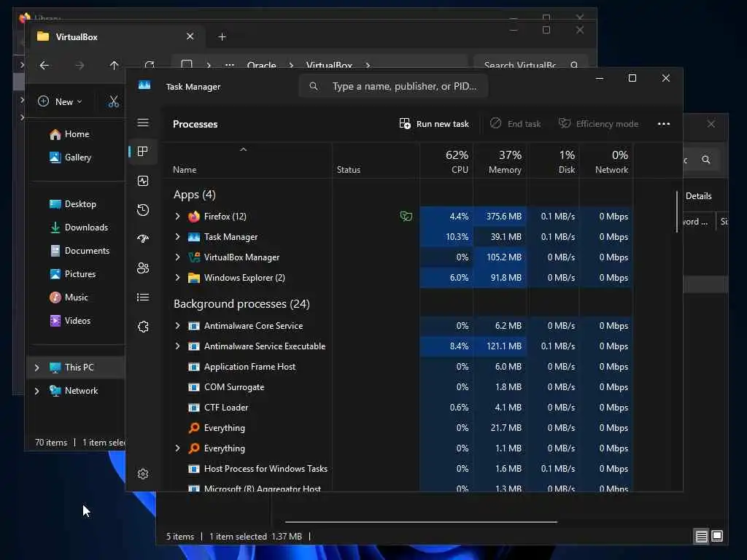This screenshot has width=747, height=560.
Task: Go back in File Explorer
Action: pos(44,65)
